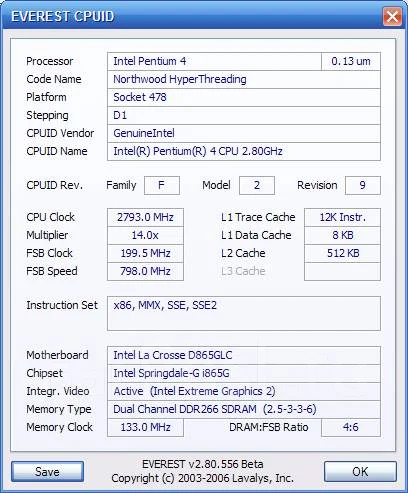Click the Intel Springdale-G i865G chipset value
The width and height of the screenshot is (408, 493).
click(244, 373)
